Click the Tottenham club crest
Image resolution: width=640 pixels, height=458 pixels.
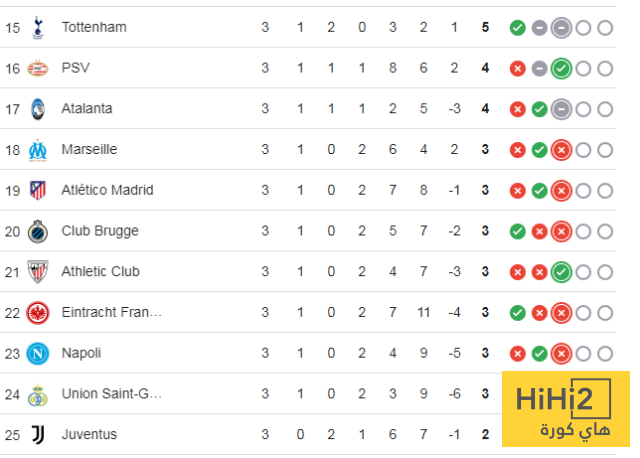[39, 28]
